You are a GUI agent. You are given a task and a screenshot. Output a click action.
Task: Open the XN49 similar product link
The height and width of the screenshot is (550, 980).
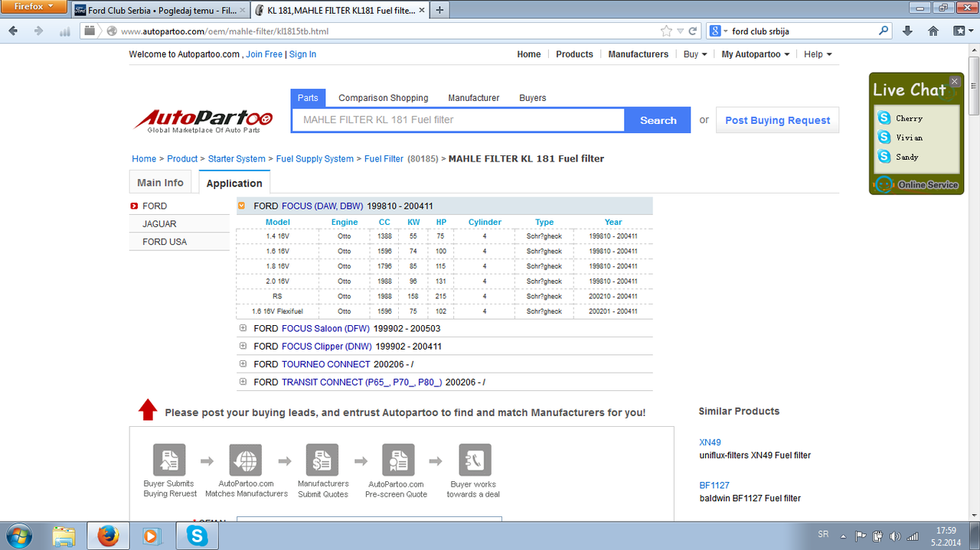coord(710,442)
